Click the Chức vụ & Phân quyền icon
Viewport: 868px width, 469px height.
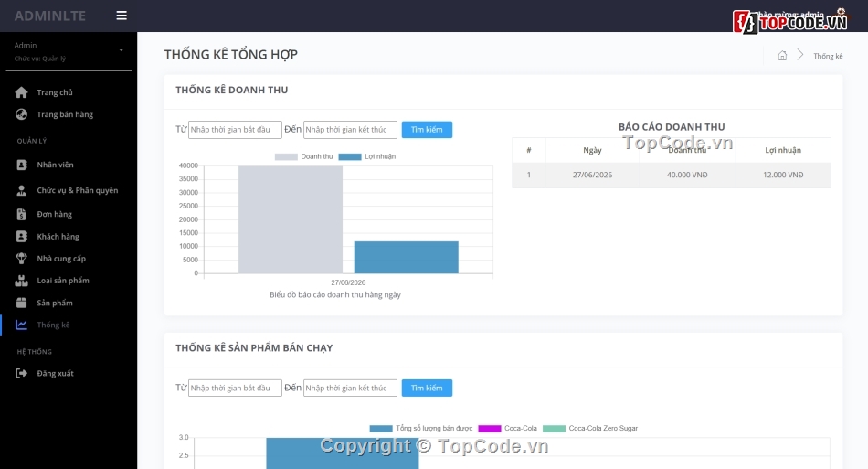pyautogui.click(x=22, y=190)
